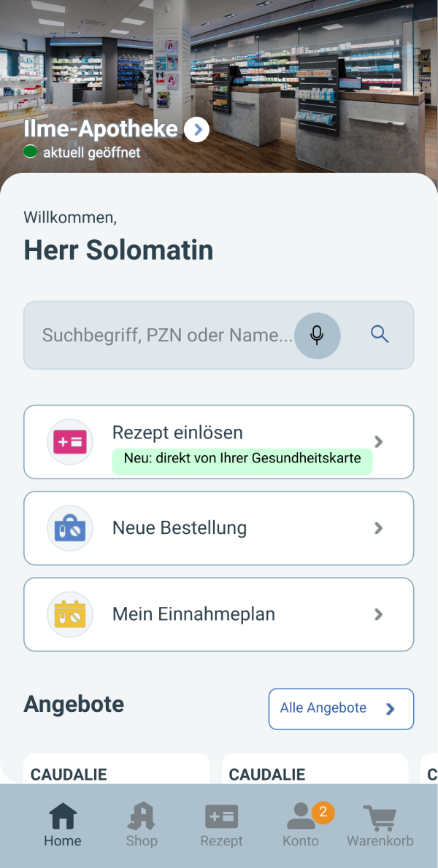The width and height of the screenshot is (438, 868).
Task: Switch to the Shop tab
Action: pos(142,824)
